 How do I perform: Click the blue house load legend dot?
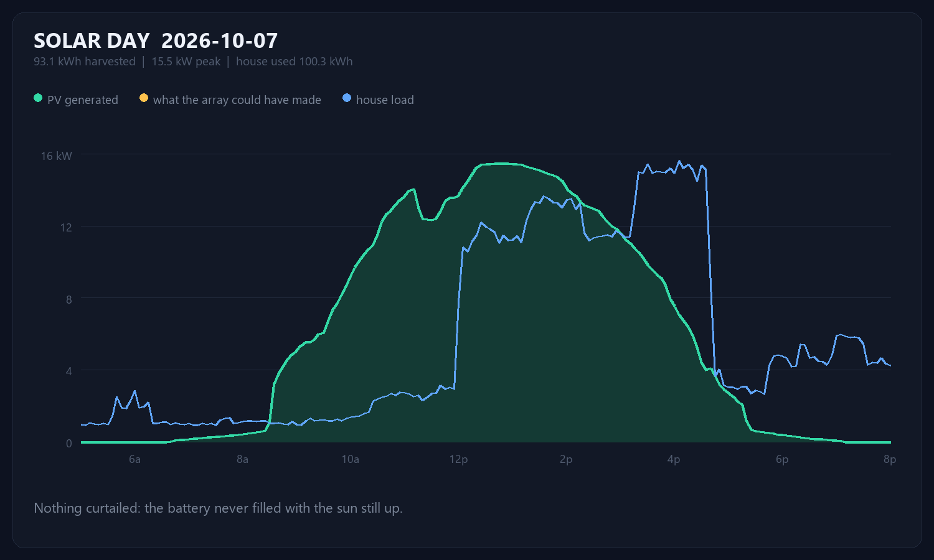click(347, 98)
